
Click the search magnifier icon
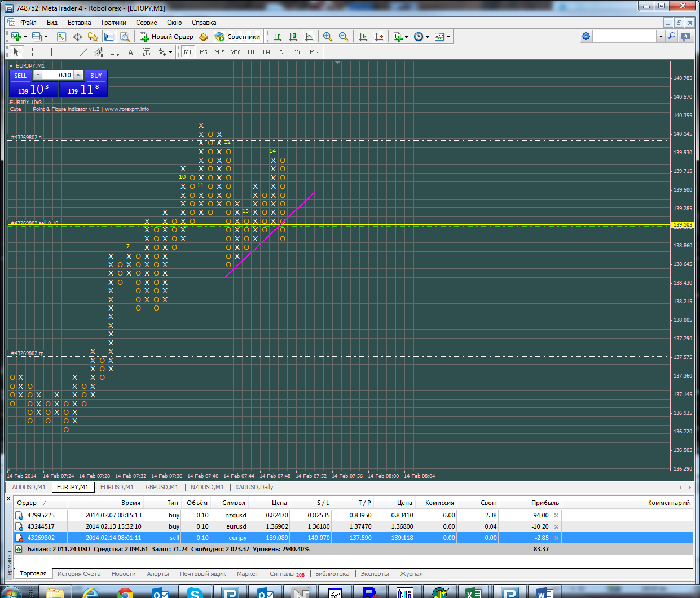coord(671,36)
